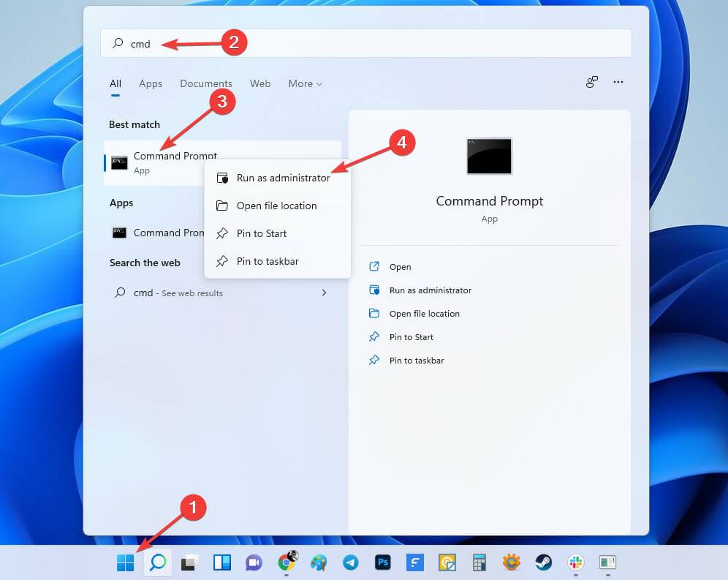Open Photoshop from the taskbar

383,562
